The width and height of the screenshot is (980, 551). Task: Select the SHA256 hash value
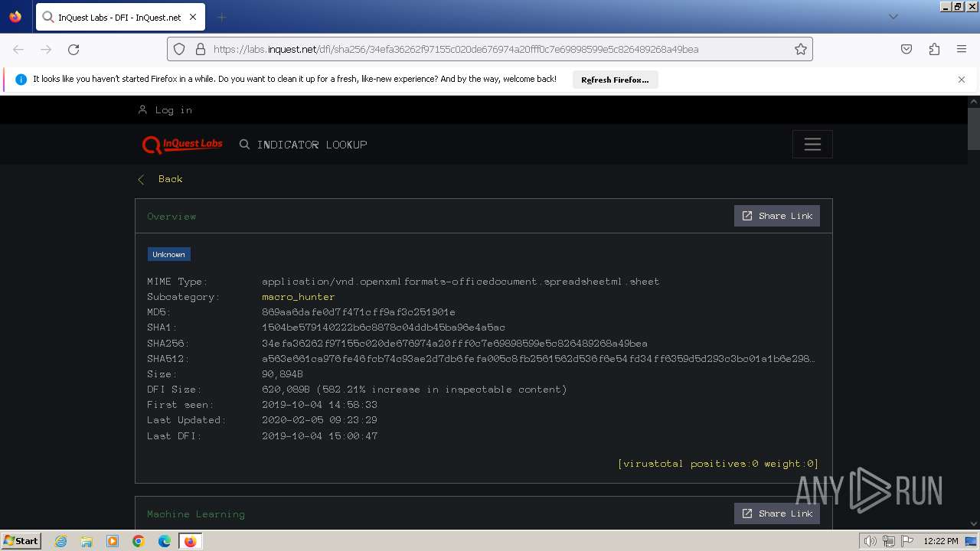pos(455,344)
